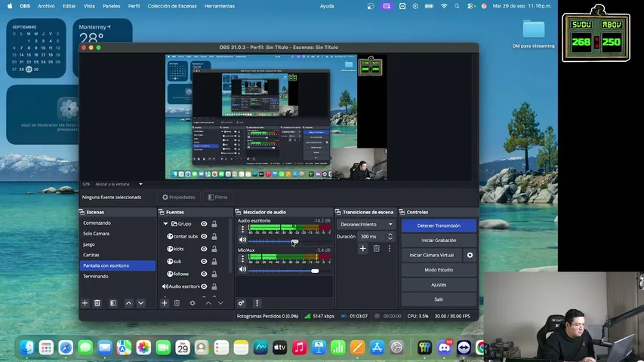Mute Mic/Aux speaker icon

(243, 269)
